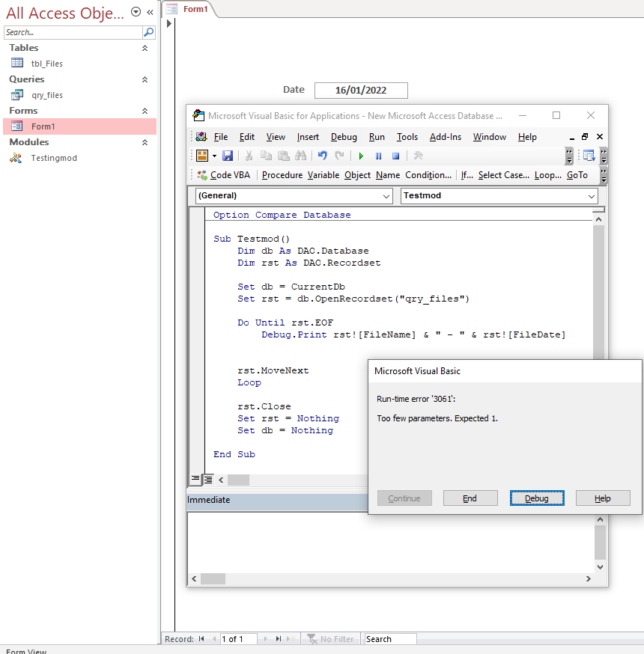The image size is (644, 654).
Task: Click the Access icon left of File menu
Action: (201, 137)
